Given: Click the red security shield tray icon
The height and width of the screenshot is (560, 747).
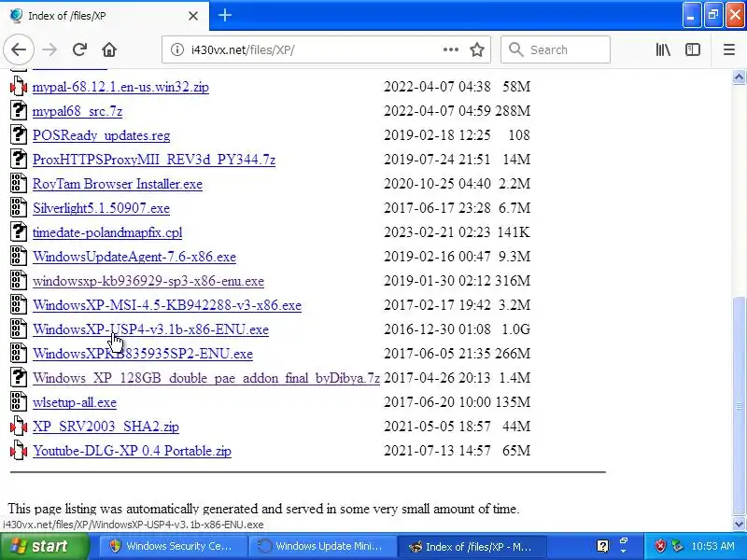Looking at the screenshot, I should [660, 546].
